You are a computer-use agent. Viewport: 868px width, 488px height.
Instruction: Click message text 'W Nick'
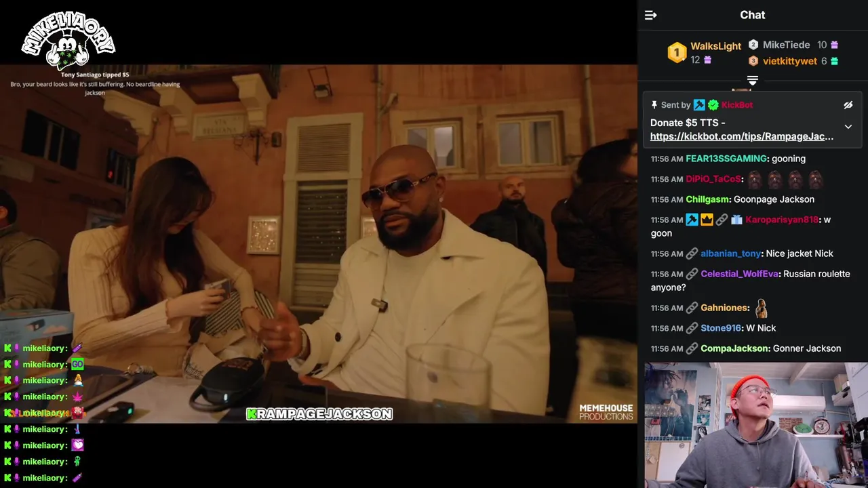click(761, 328)
